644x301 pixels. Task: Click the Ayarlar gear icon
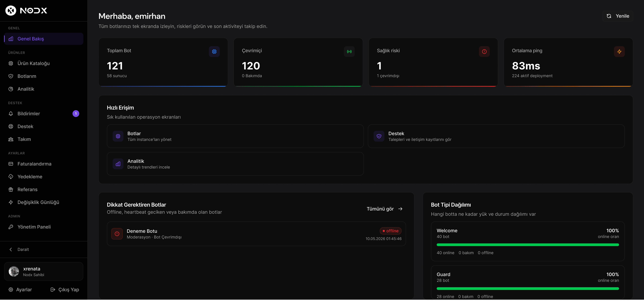coord(11,290)
